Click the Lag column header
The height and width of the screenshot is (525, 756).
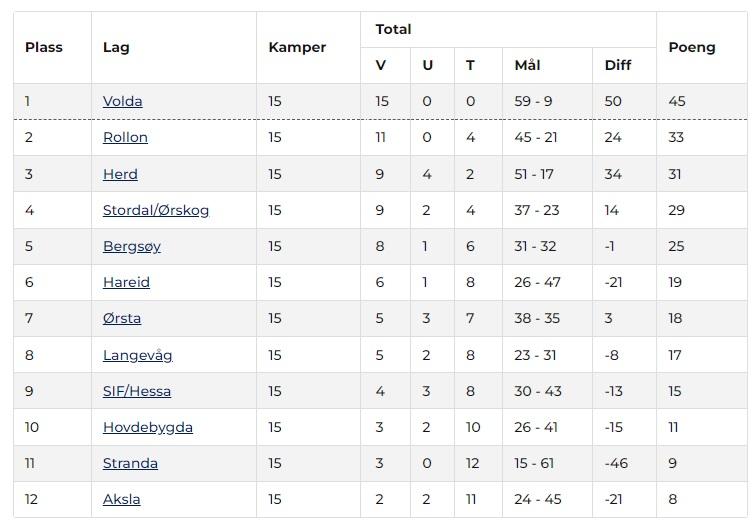(x=116, y=47)
